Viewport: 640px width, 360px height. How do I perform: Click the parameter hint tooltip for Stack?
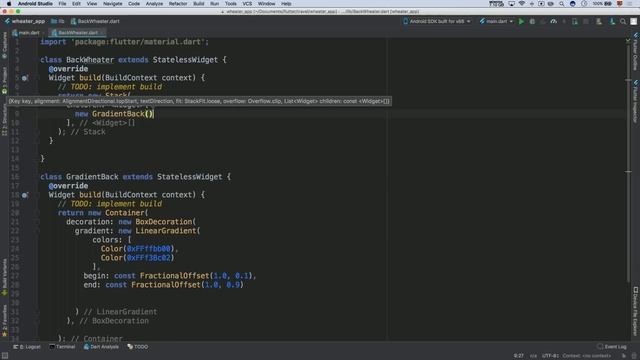pos(200,101)
